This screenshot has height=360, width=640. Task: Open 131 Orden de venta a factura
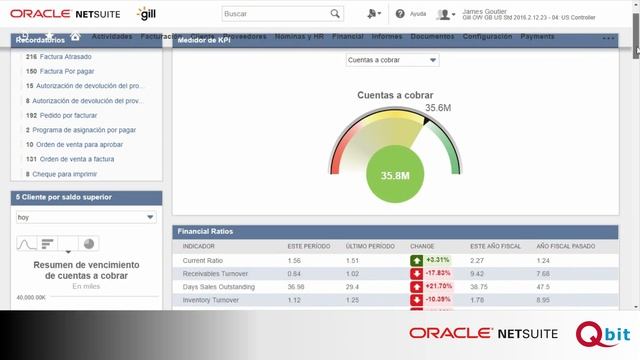(70, 159)
